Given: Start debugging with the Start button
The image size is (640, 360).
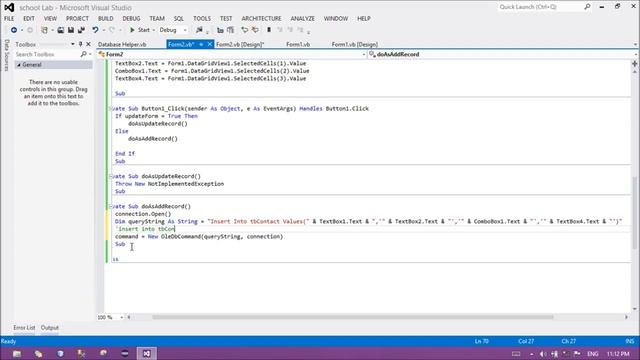Looking at the screenshot, I should (x=140, y=30).
